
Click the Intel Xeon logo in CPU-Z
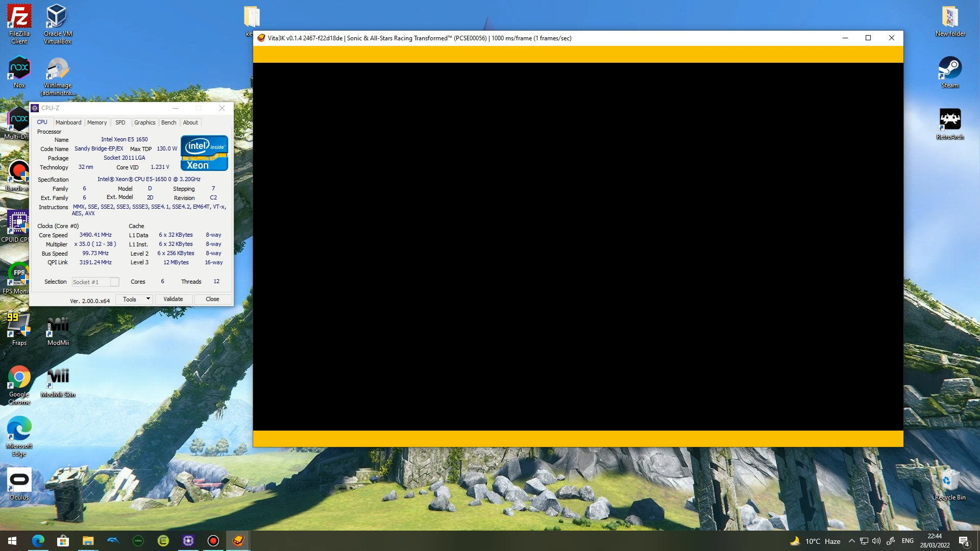204,153
